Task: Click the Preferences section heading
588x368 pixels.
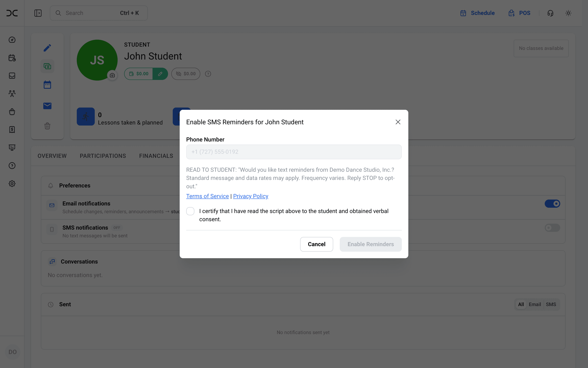Action: pyautogui.click(x=75, y=185)
